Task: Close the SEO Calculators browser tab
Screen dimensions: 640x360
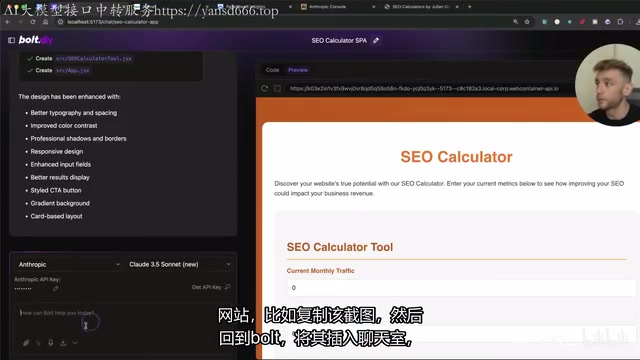Action: pos(457,7)
